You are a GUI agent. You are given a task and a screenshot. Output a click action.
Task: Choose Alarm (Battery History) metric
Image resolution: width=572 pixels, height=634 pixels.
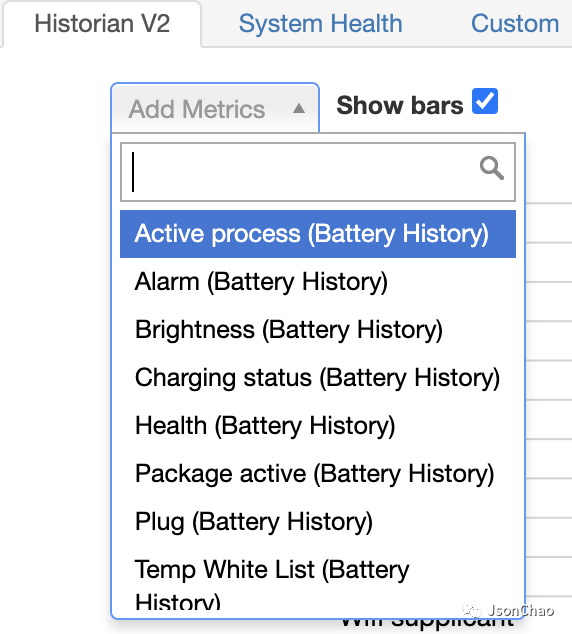point(318,281)
